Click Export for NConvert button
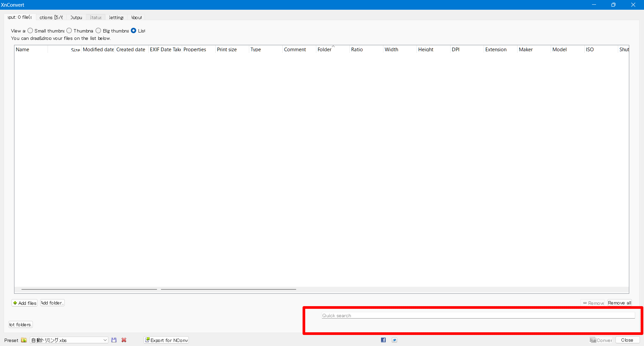644x346 pixels. [166, 340]
